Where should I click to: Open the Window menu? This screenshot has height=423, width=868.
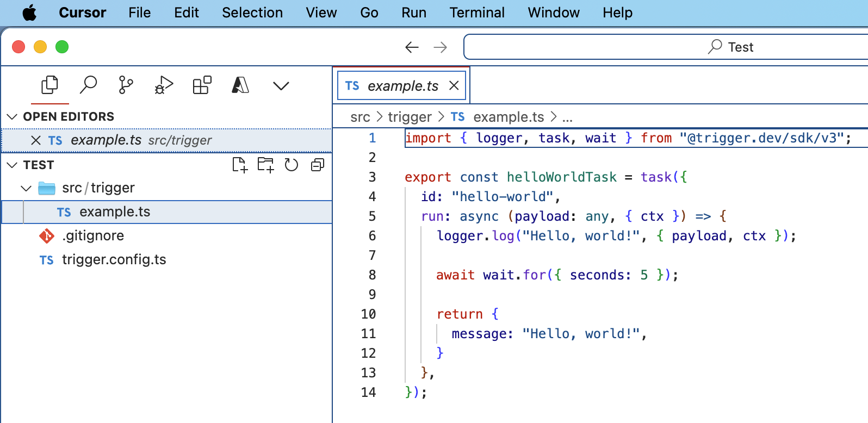click(554, 13)
